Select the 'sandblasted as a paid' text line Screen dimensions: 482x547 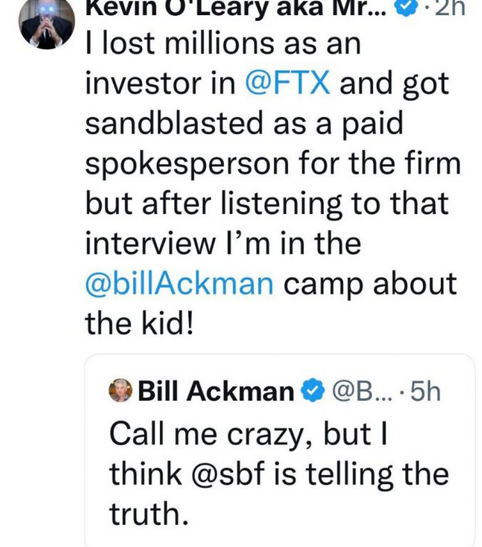tap(244, 123)
